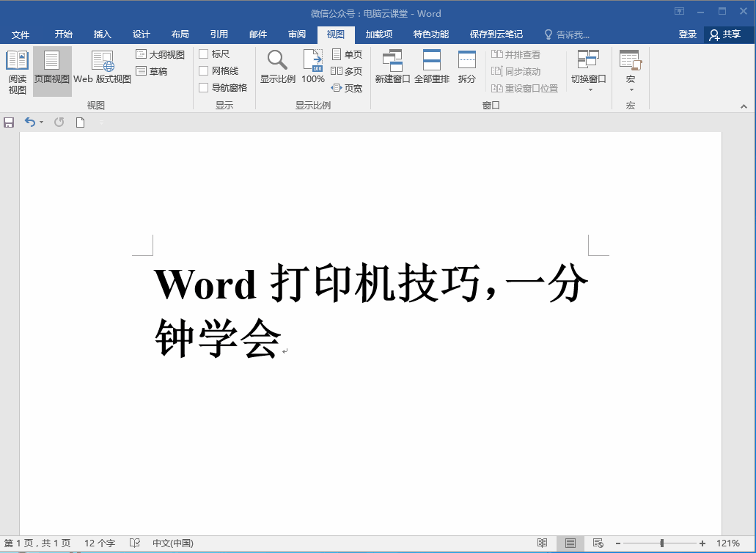Open the 保存到云笔记 tab
This screenshot has height=553, width=756.
point(496,34)
